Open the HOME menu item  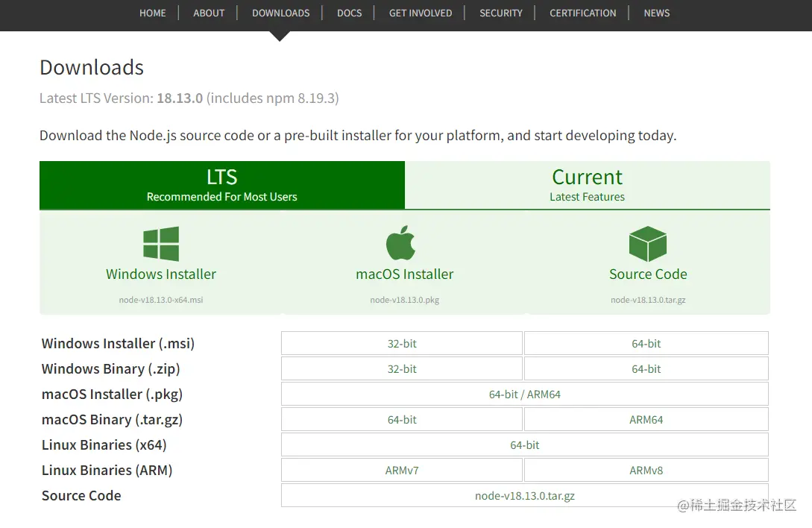point(153,13)
